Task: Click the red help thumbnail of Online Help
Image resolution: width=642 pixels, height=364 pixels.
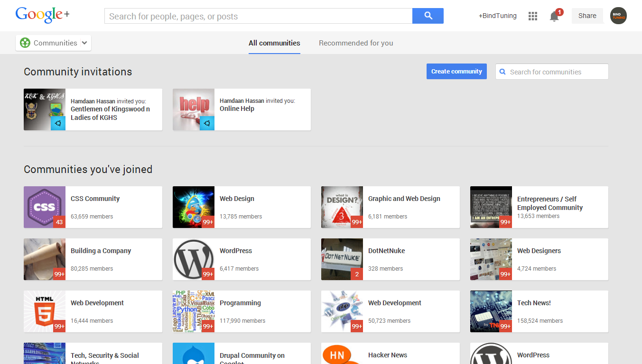Action: 194,109
